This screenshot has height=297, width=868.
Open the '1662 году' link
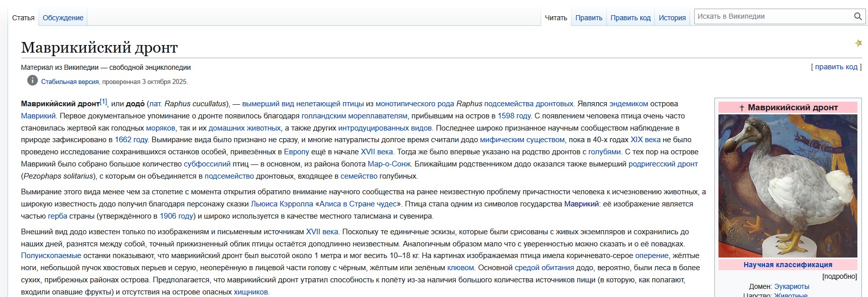[x=131, y=140]
